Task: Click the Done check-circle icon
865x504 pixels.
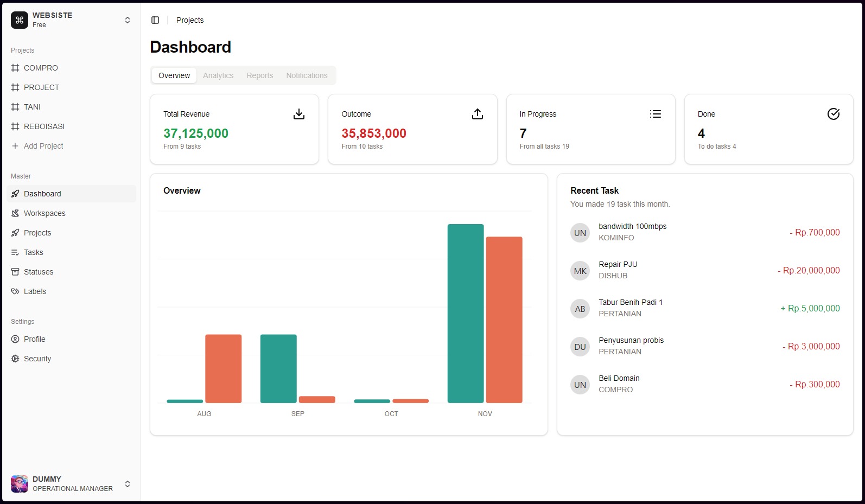Action: pyautogui.click(x=834, y=114)
